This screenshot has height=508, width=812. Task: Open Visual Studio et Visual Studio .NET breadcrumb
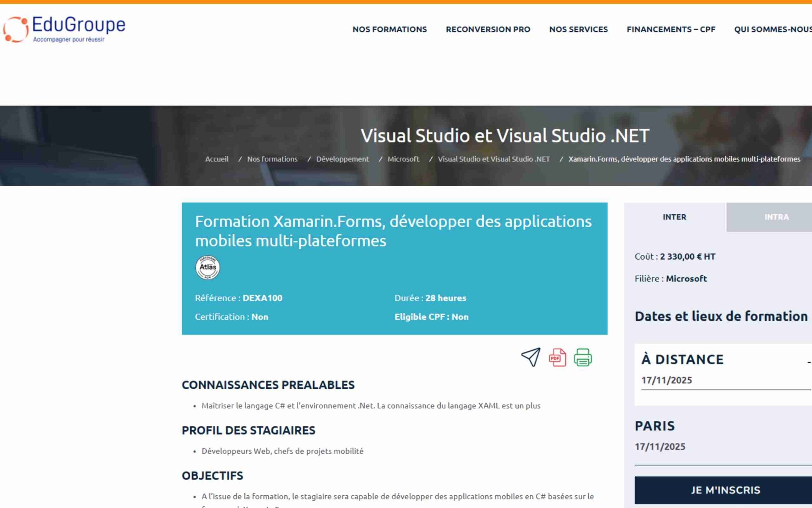coord(494,159)
